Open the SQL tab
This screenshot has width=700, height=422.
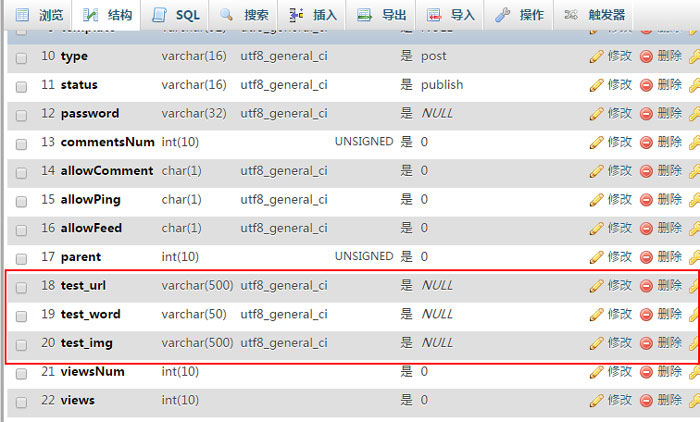(x=176, y=15)
